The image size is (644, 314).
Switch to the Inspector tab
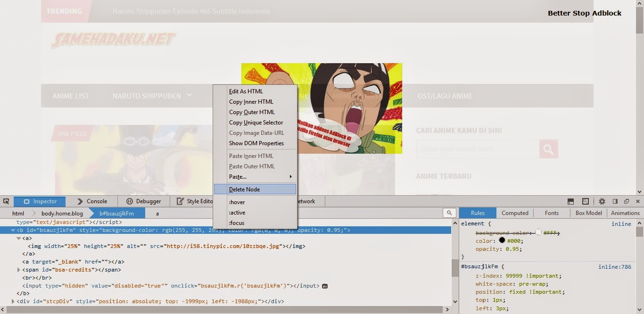pyautogui.click(x=40, y=201)
